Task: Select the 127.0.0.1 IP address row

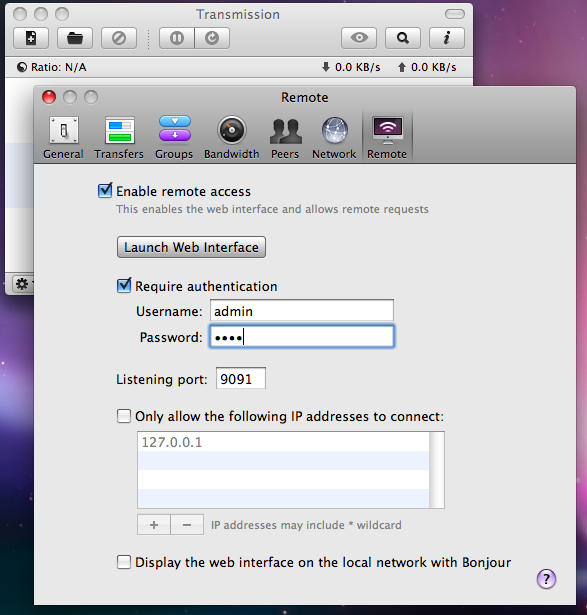Action: point(283,442)
